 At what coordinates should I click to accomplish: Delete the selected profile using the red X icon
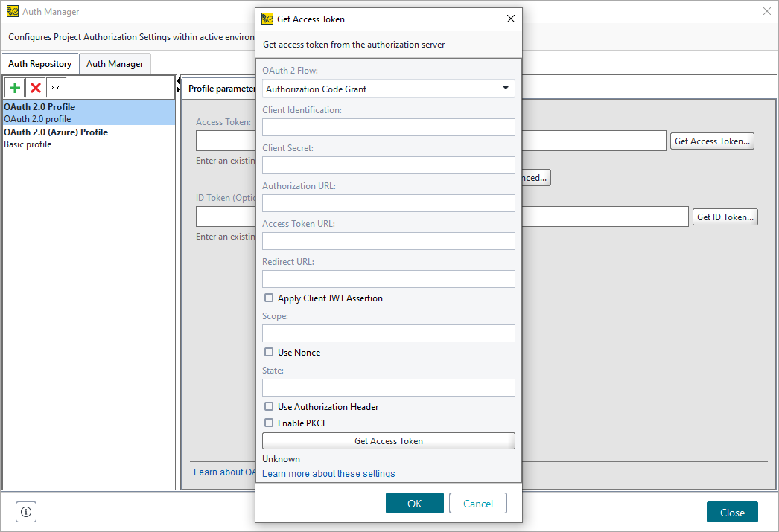point(35,87)
